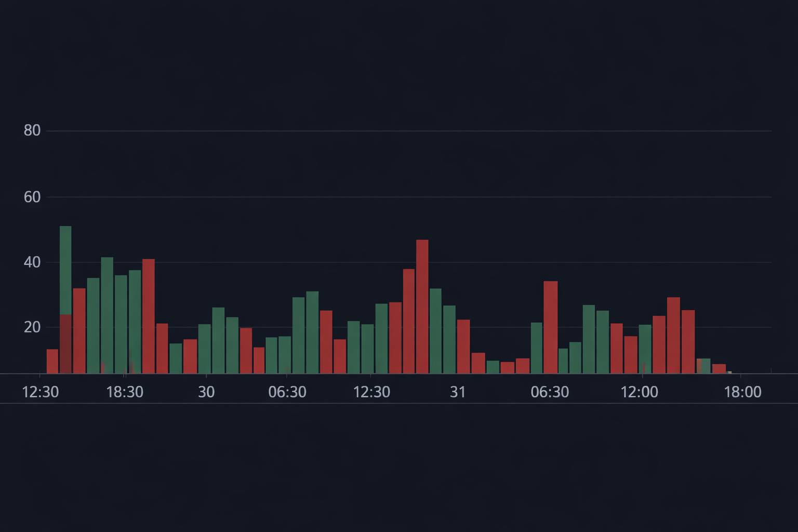The height and width of the screenshot is (532, 798).
Task: Click the leftmost 12:30 time axis label
Action: (41, 392)
